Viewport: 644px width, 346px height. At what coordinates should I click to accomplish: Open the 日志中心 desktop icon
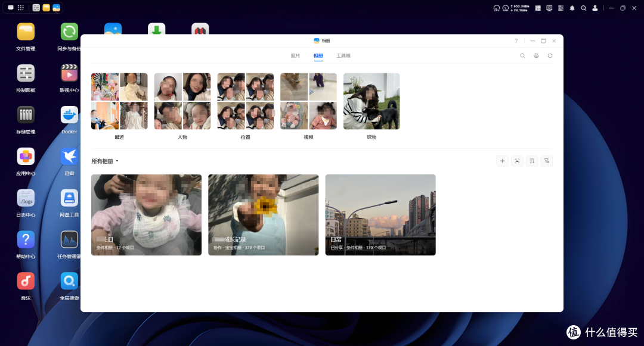[26, 198]
